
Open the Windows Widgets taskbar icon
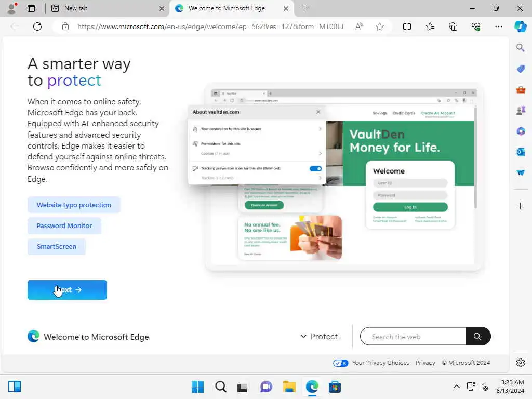(x=15, y=387)
